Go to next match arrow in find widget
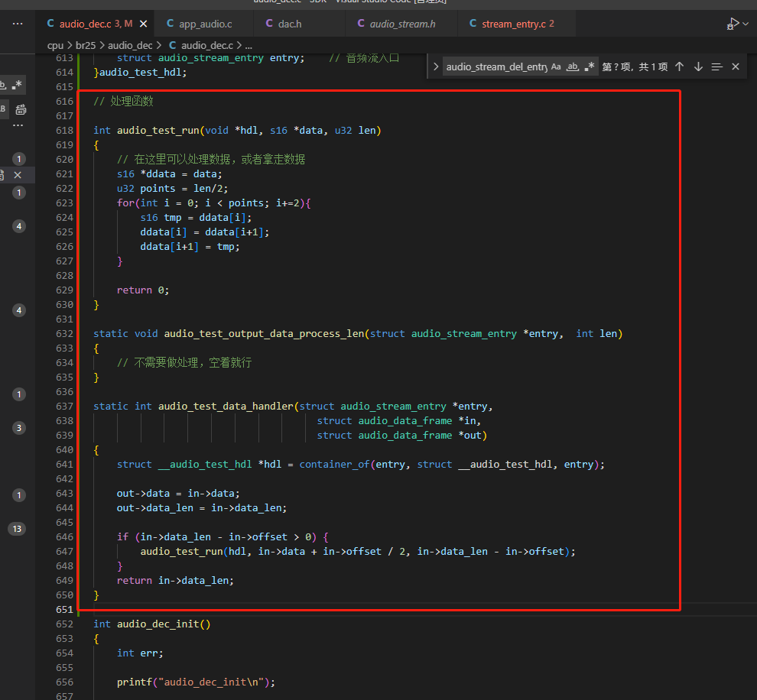Image resolution: width=757 pixels, height=700 pixels. pyautogui.click(x=698, y=66)
